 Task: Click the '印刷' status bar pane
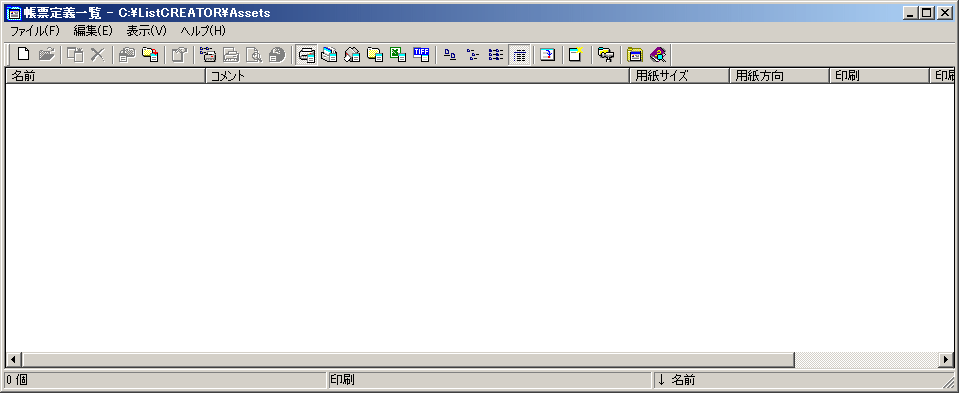pyautogui.click(x=489, y=380)
